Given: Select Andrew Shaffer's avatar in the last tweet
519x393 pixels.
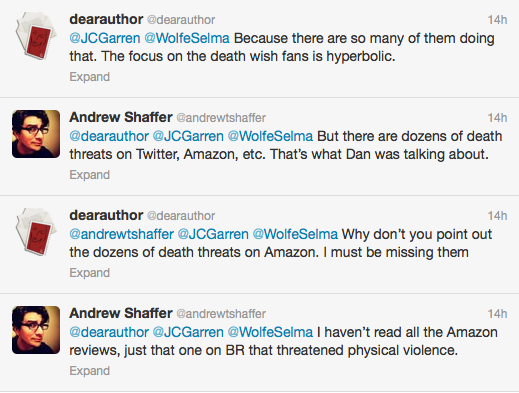Looking at the screenshot, I should (36, 330).
